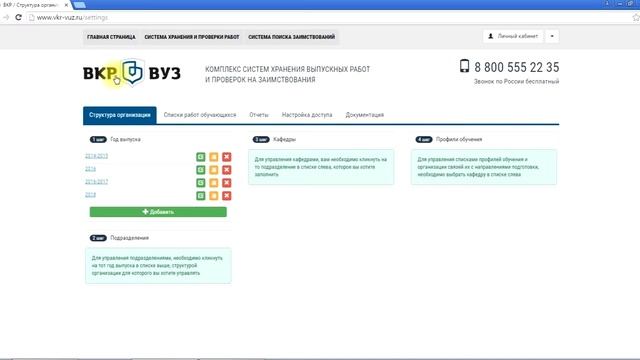Click the Год выпуска heading

tap(125, 140)
